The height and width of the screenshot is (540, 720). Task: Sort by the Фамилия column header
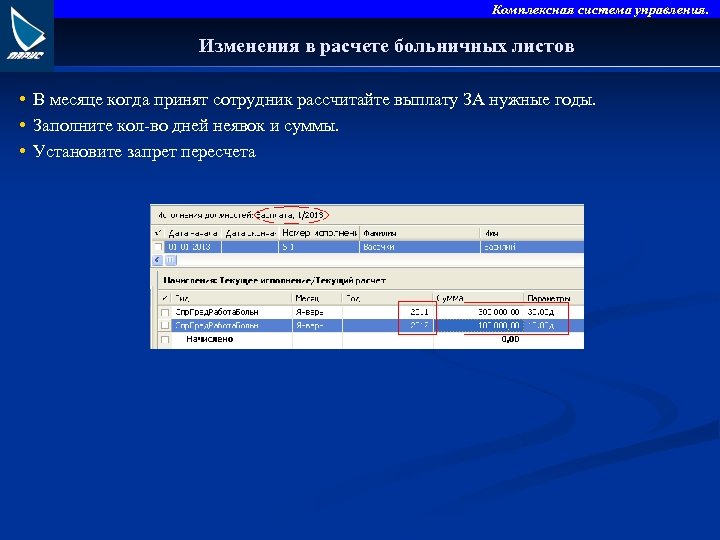420,233
